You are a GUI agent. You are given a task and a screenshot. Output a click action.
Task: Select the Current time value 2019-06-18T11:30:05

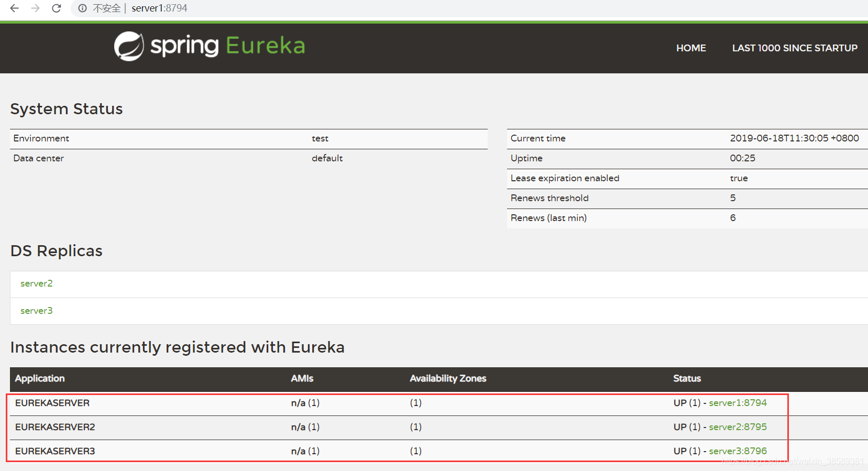[x=794, y=138]
